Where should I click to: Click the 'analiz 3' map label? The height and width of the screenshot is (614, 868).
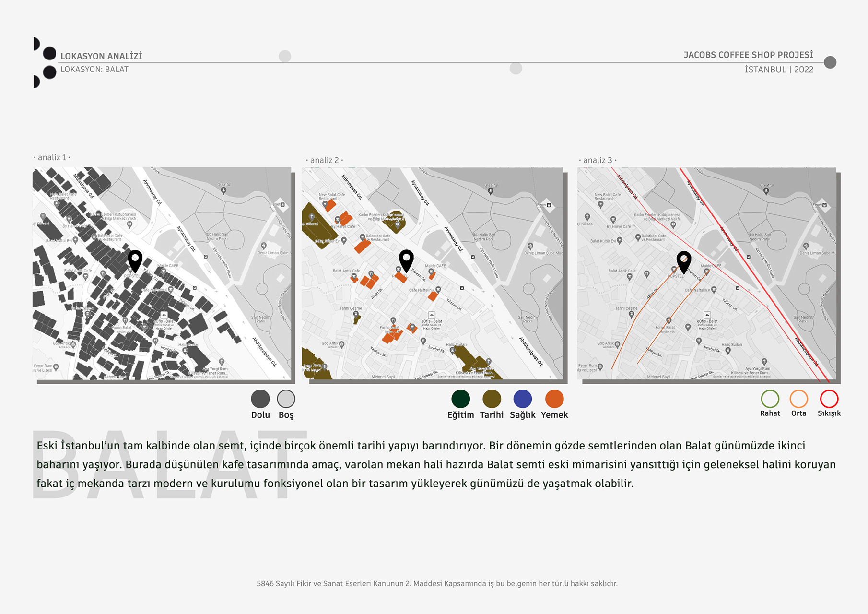tap(598, 160)
